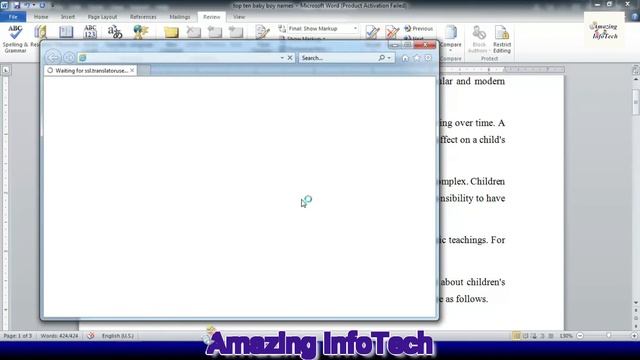Click the scroll down arrow of Word document

coord(636,303)
